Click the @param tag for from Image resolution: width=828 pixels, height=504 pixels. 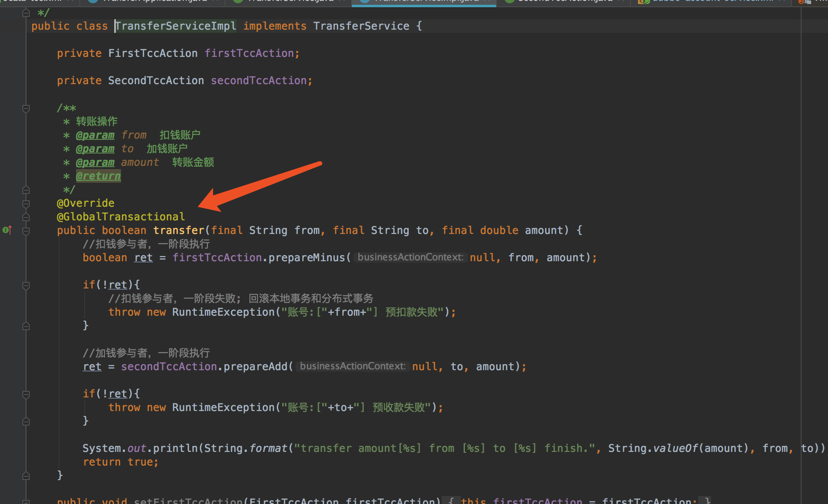[95, 135]
